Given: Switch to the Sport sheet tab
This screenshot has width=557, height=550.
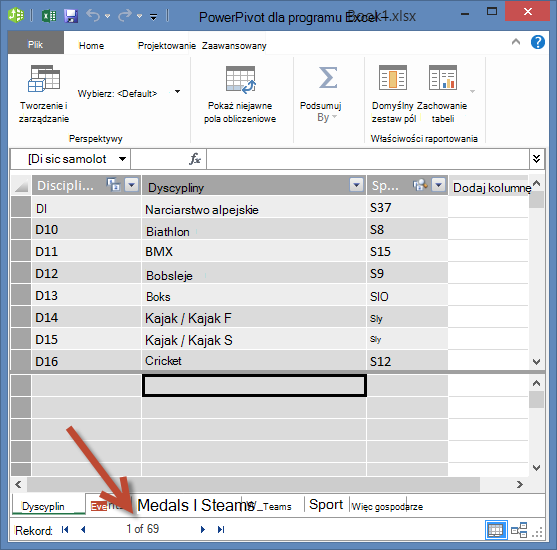Looking at the screenshot, I should 326,505.
